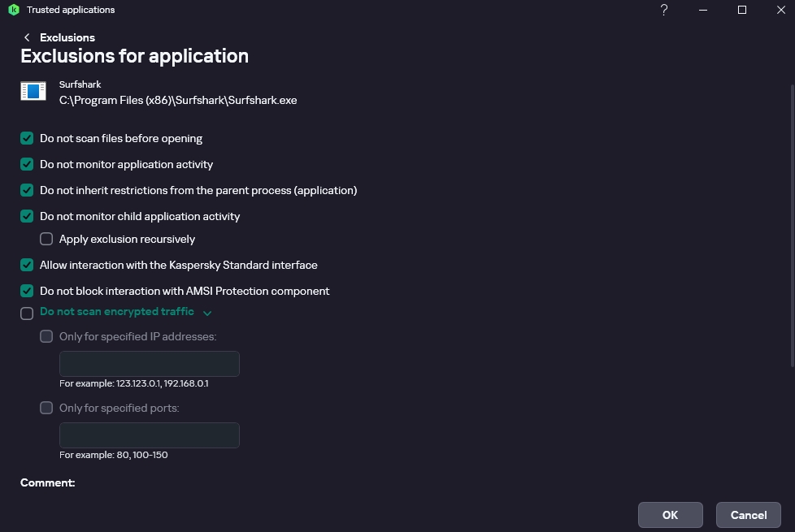The image size is (795, 532).
Task: Close the Trusted applications window
Action: point(780,10)
